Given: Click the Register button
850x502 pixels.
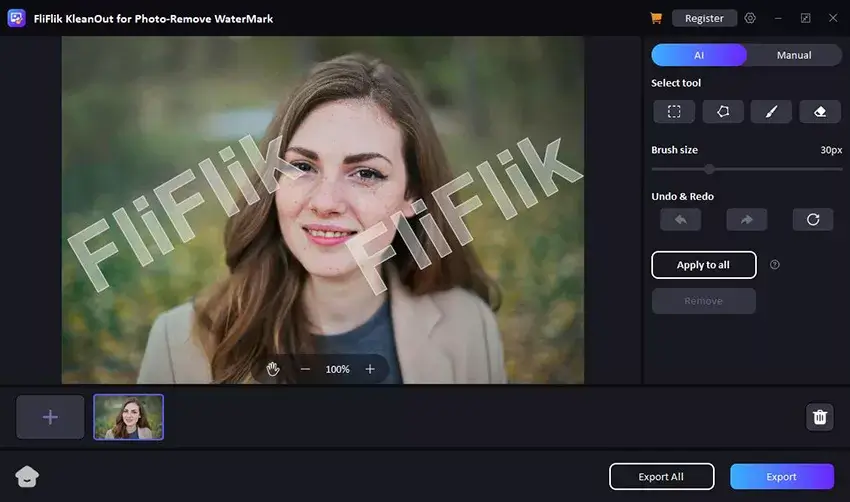Looking at the screenshot, I should (704, 18).
